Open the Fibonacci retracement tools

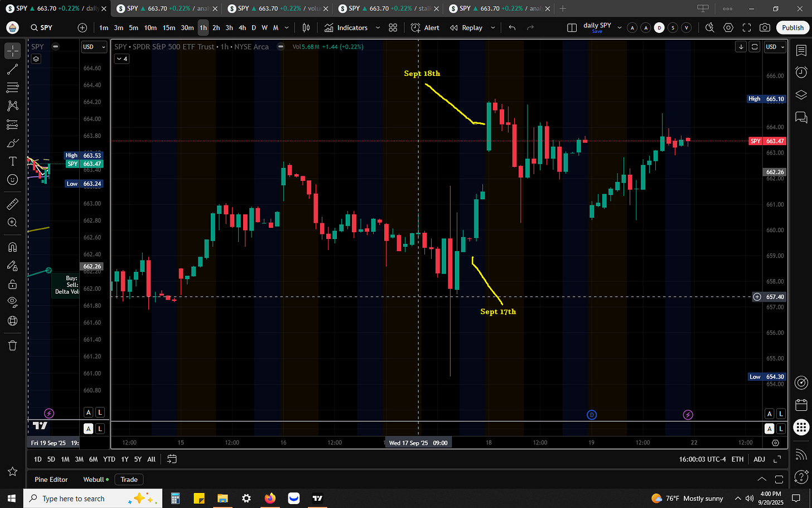pos(12,88)
